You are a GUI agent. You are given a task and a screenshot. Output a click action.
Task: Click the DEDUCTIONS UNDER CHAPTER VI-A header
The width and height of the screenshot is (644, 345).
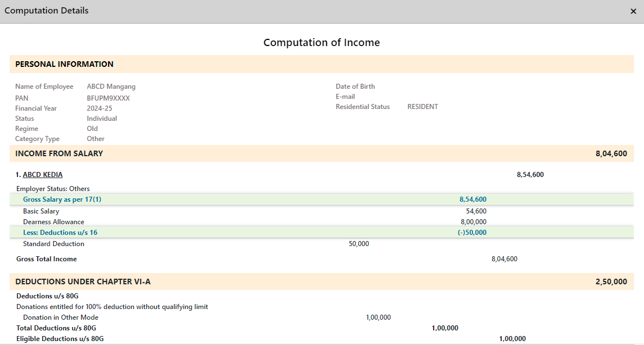click(x=322, y=282)
